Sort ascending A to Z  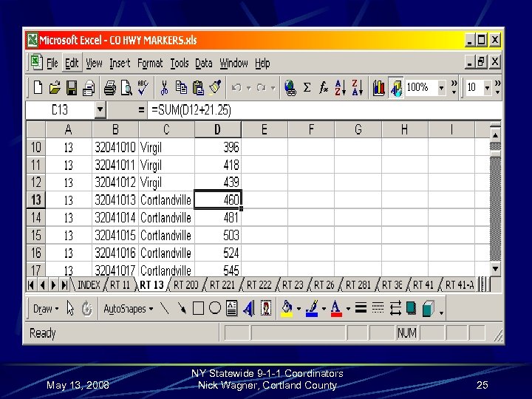341,88
